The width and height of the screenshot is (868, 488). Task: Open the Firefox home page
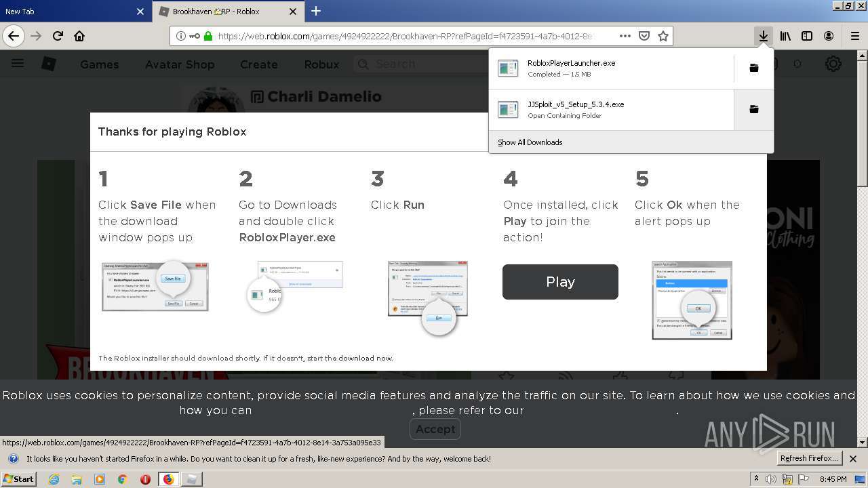pyautogui.click(x=79, y=36)
